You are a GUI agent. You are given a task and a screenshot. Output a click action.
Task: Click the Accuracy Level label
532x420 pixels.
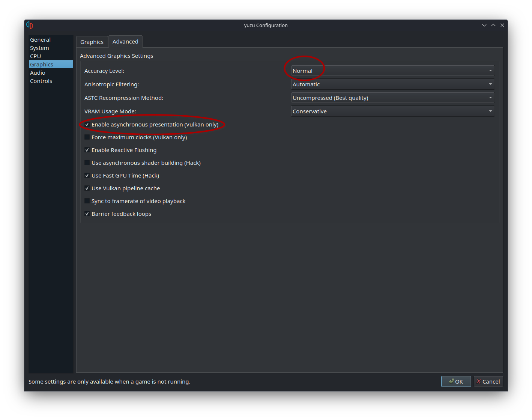click(x=104, y=71)
